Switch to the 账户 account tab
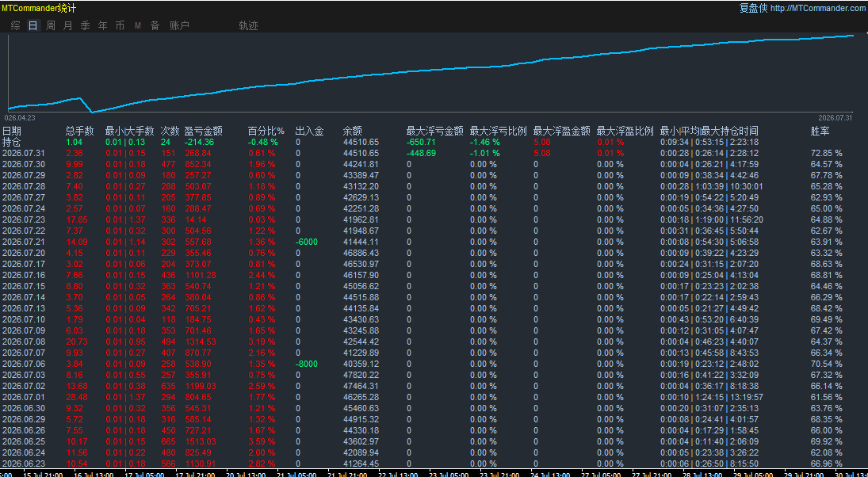Screen dimensions: 868x477 (x=179, y=25)
